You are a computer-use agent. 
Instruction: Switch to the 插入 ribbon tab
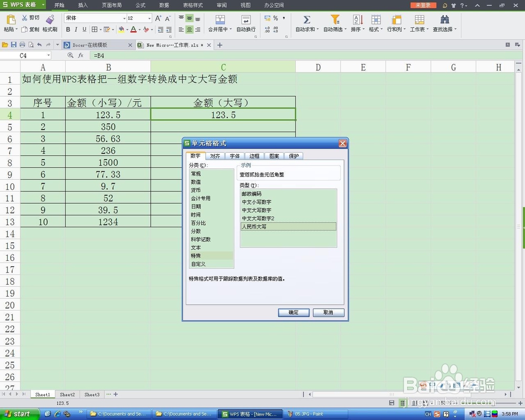click(83, 5)
